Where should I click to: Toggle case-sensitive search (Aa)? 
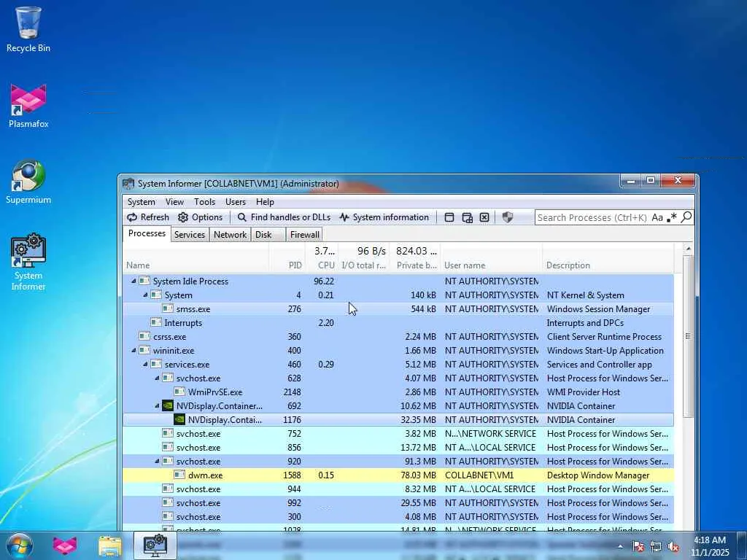pos(657,217)
